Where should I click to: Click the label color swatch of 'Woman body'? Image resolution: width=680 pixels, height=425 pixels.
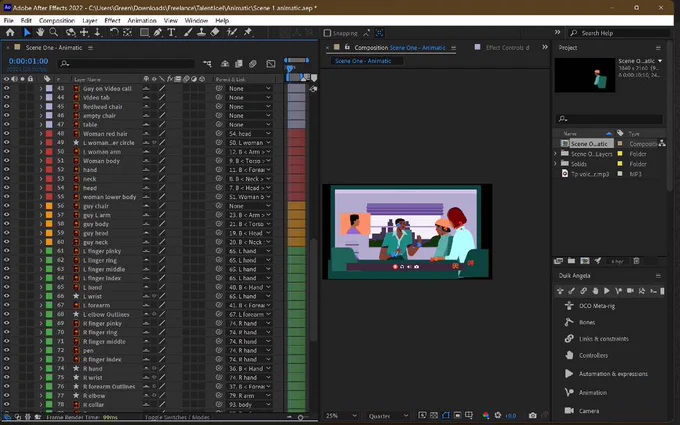[49, 160]
